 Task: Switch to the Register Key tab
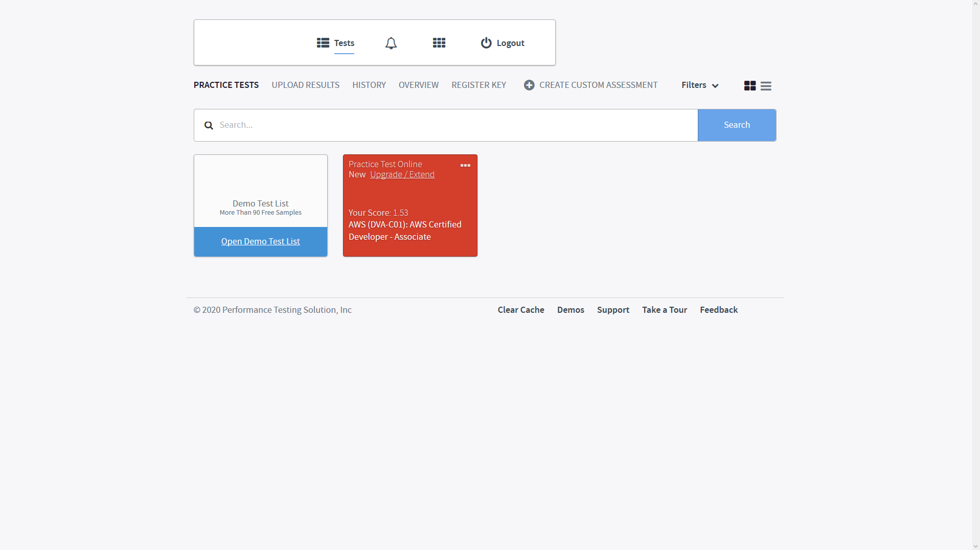click(x=478, y=85)
